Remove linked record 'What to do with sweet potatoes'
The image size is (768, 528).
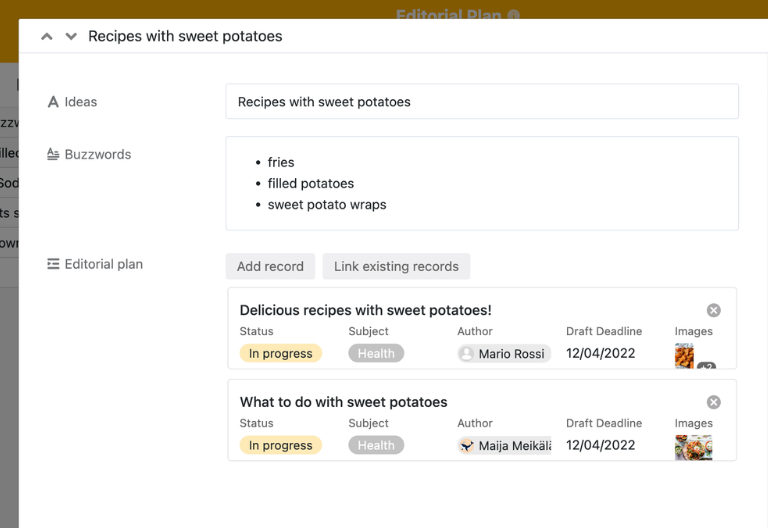coord(713,402)
